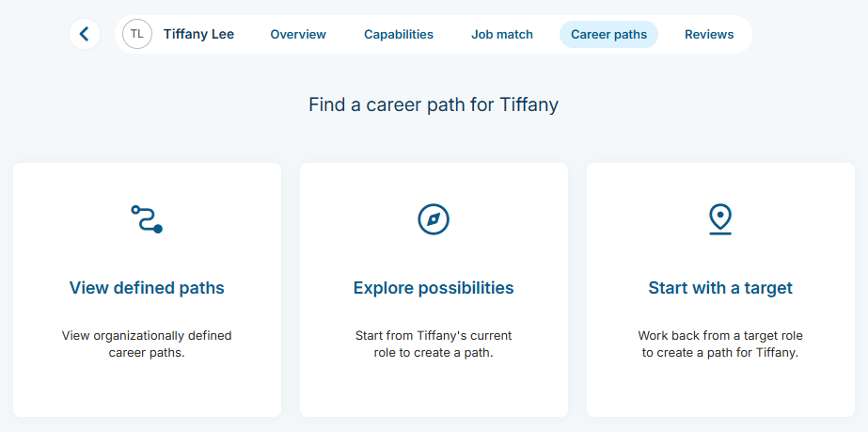Click the compass icon for exploring possibilities

[434, 219]
